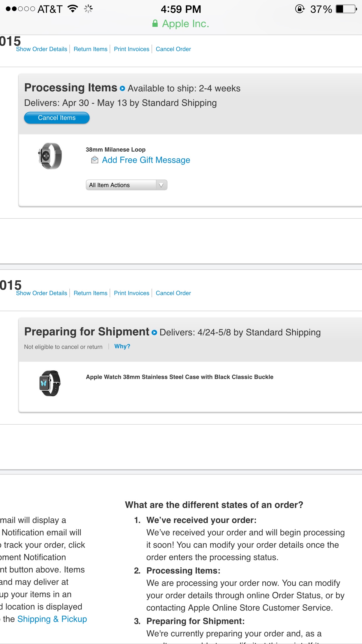The width and height of the screenshot is (362, 644).
Task: Tap the Wi-Fi signal icon
Action: [73, 9]
